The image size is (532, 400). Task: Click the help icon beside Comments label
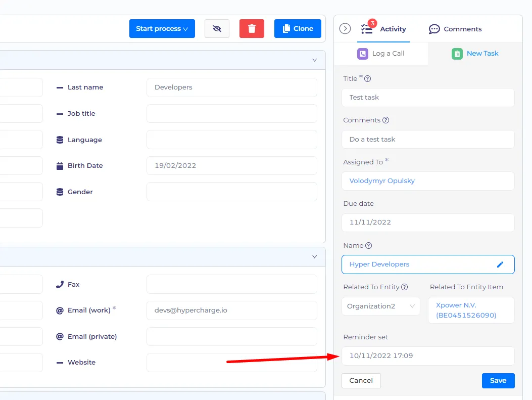click(x=386, y=120)
